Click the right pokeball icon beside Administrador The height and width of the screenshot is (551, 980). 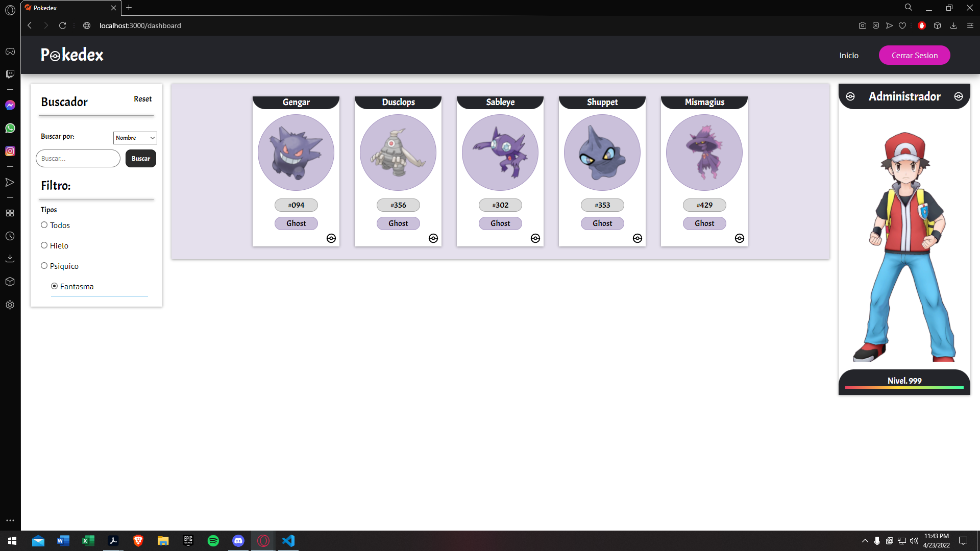[959, 96]
